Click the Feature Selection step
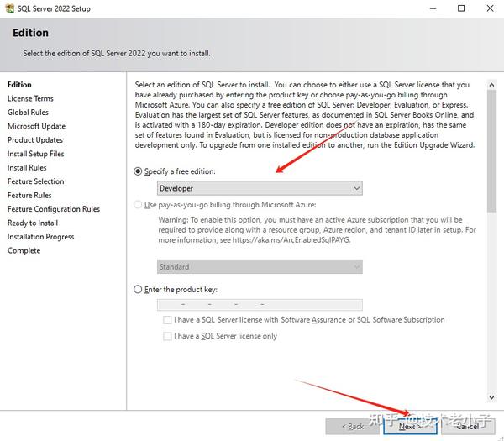Image resolution: width=504 pixels, height=441 pixels. 35,181
